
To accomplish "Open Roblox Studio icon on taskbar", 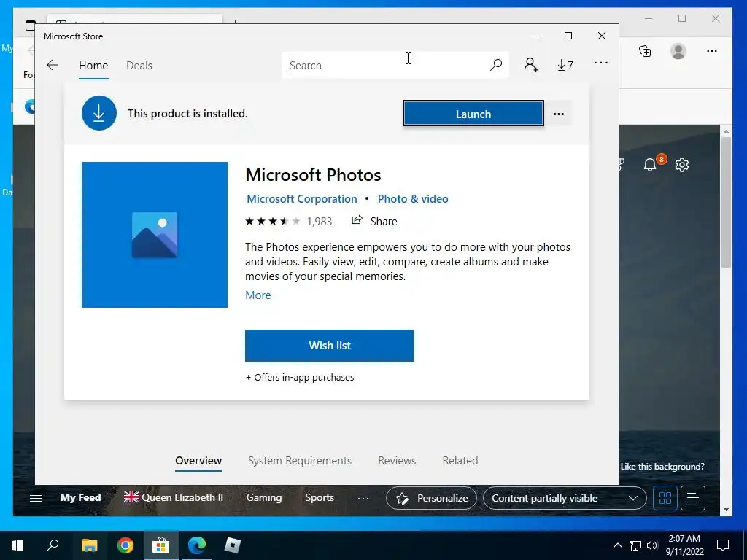I will pyautogui.click(x=233, y=545).
